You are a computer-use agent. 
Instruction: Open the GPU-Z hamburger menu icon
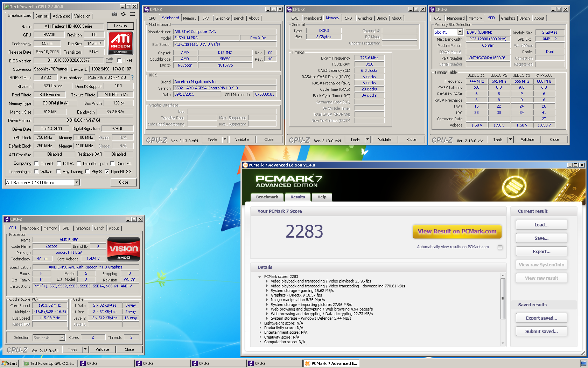point(132,14)
